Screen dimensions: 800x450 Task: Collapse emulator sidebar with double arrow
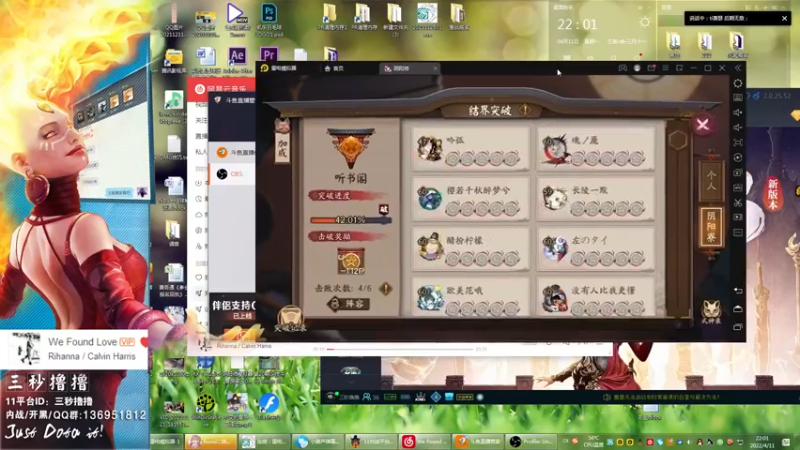pos(738,68)
